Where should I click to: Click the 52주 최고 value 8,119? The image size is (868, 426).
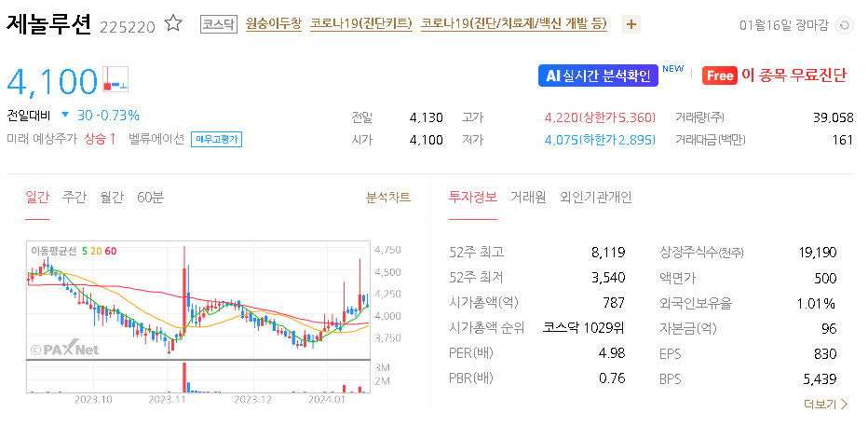pos(608,253)
